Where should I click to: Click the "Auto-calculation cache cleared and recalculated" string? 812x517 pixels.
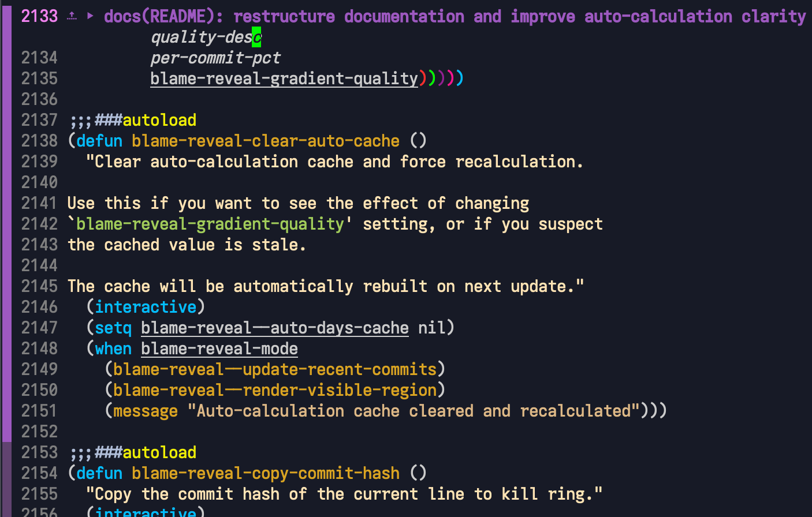click(413, 411)
